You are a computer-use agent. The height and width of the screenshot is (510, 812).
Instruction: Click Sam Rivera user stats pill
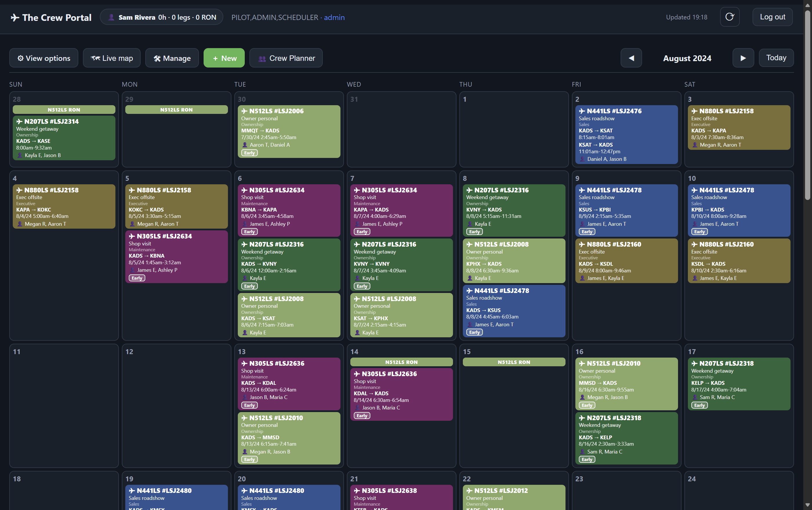(162, 17)
